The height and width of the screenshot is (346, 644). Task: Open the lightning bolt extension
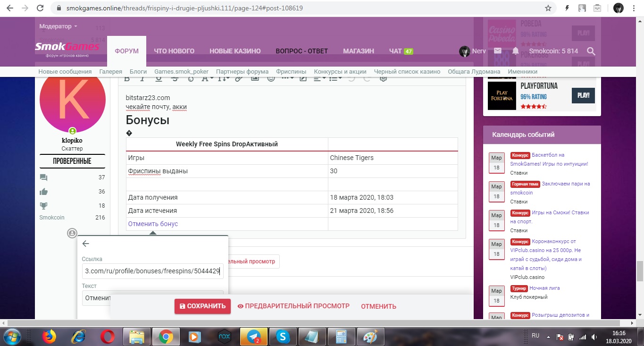coord(567,8)
